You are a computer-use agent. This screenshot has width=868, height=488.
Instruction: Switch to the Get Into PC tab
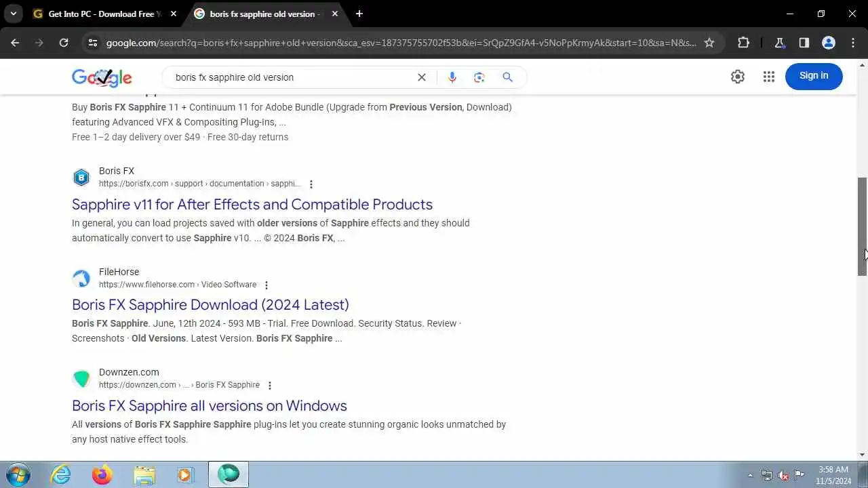click(x=105, y=14)
